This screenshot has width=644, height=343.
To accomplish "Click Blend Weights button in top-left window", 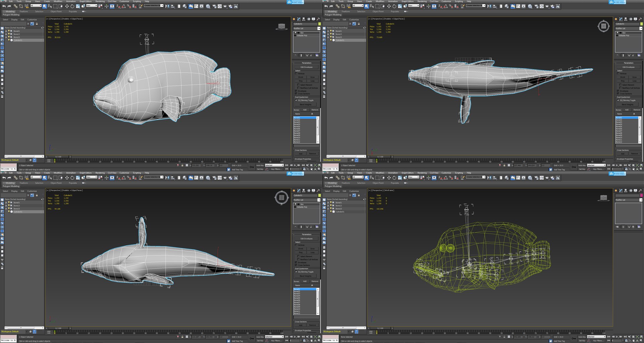I will [x=306, y=105].
